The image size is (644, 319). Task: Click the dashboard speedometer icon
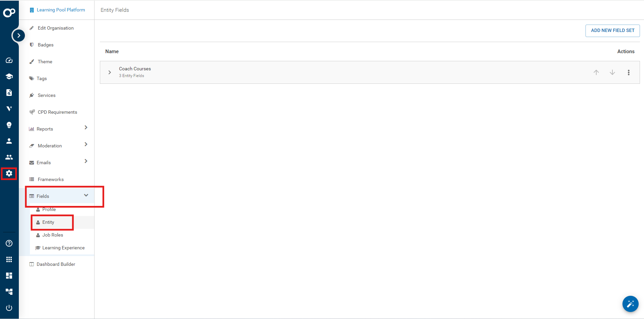9,60
